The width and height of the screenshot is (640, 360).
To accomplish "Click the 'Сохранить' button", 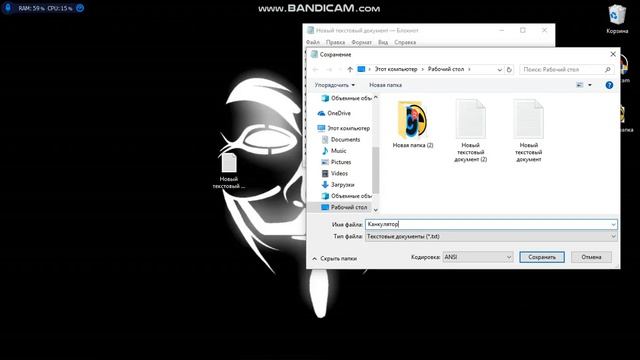I will click(542, 257).
